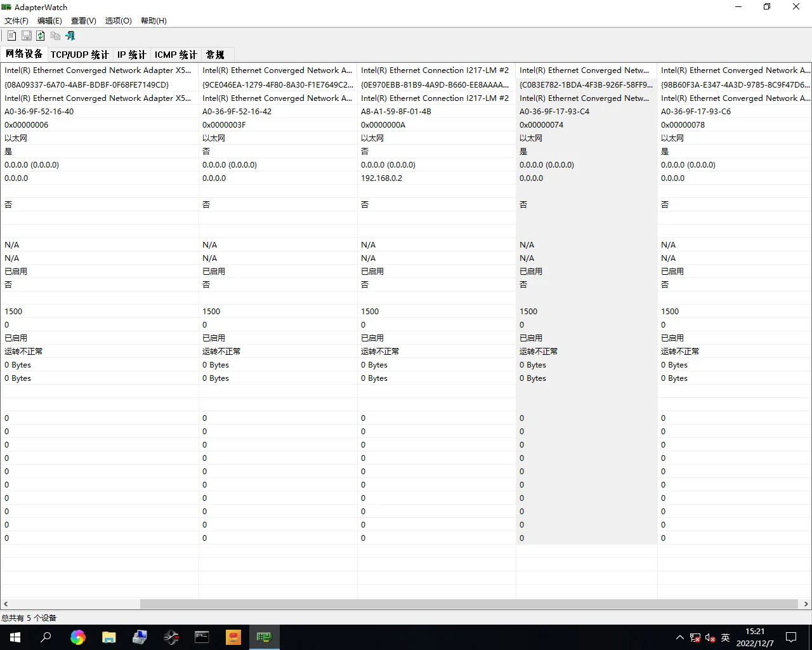The width and height of the screenshot is (812, 650).
Task: Open the 选项(O) menu
Action: (x=119, y=21)
